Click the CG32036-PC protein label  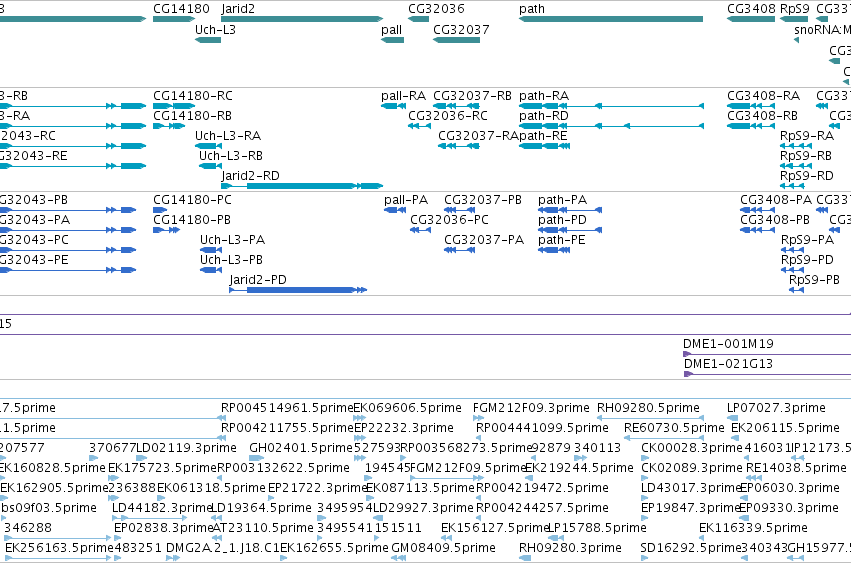coord(449,219)
